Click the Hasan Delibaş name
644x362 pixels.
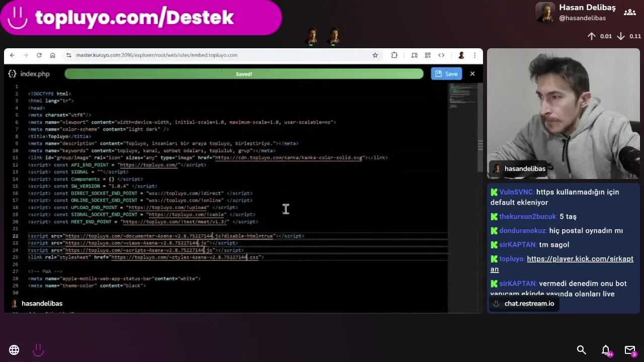pyautogui.click(x=587, y=8)
